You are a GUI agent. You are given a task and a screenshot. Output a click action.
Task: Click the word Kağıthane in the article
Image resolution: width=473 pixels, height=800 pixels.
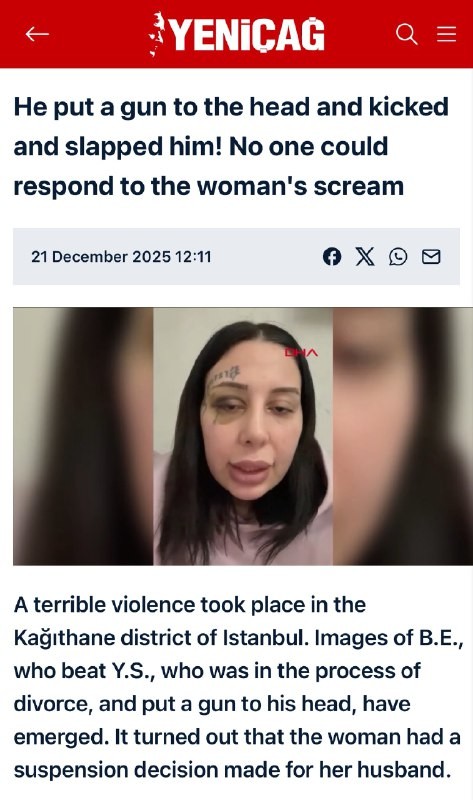coord(58,638)
